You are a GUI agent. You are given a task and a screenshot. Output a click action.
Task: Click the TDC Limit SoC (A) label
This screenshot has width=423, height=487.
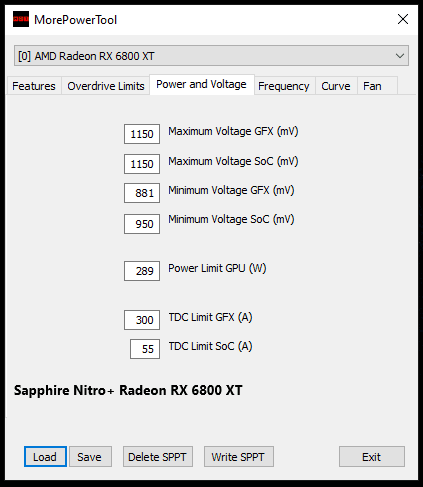pyautogui.click(x=210, y=347)
